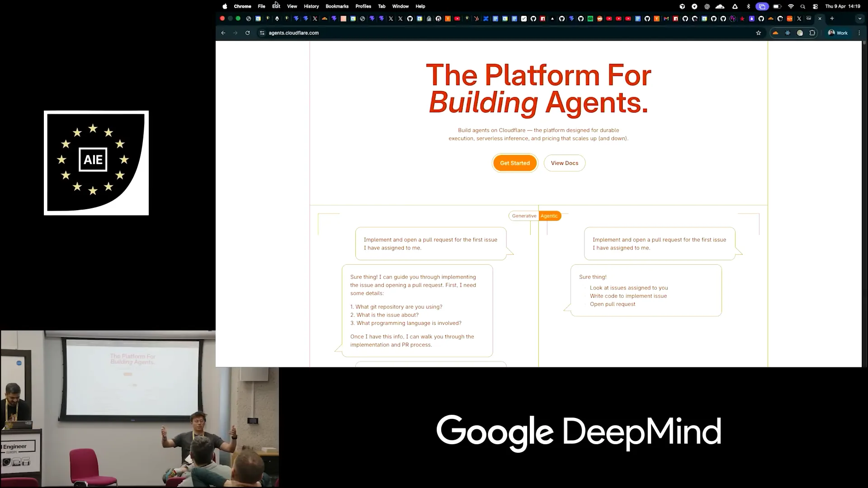Click "1. What git repository are you using?"
Viewport: 868px width, 488px height.
pyautogui.click(x=396, y=307)
